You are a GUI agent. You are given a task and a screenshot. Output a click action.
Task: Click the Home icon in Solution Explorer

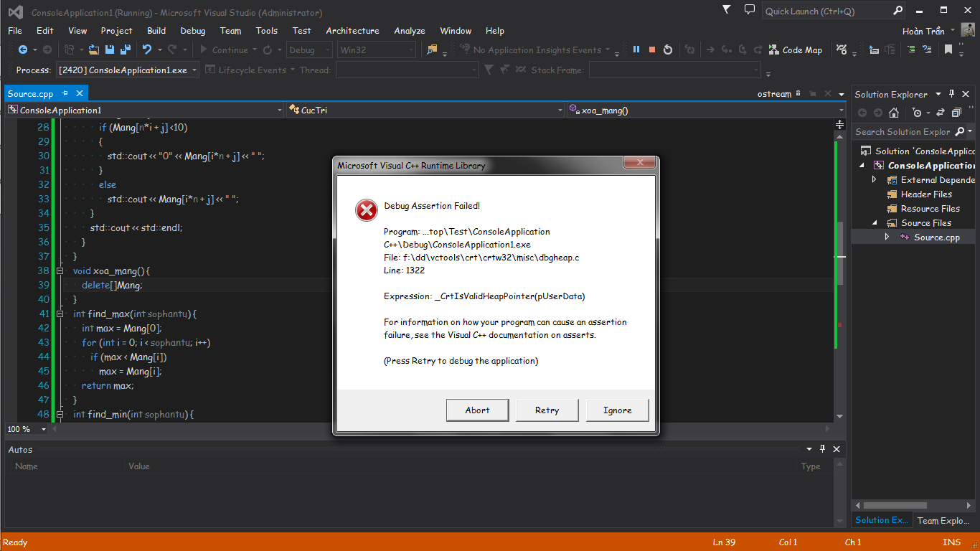click(x=894, y=113)
